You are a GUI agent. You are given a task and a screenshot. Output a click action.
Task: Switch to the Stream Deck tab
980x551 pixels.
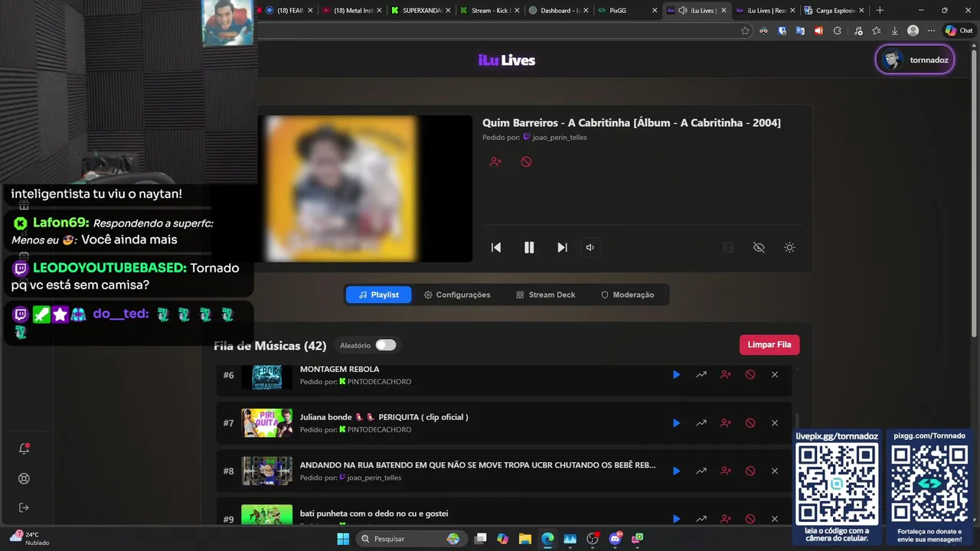[545, 295]
